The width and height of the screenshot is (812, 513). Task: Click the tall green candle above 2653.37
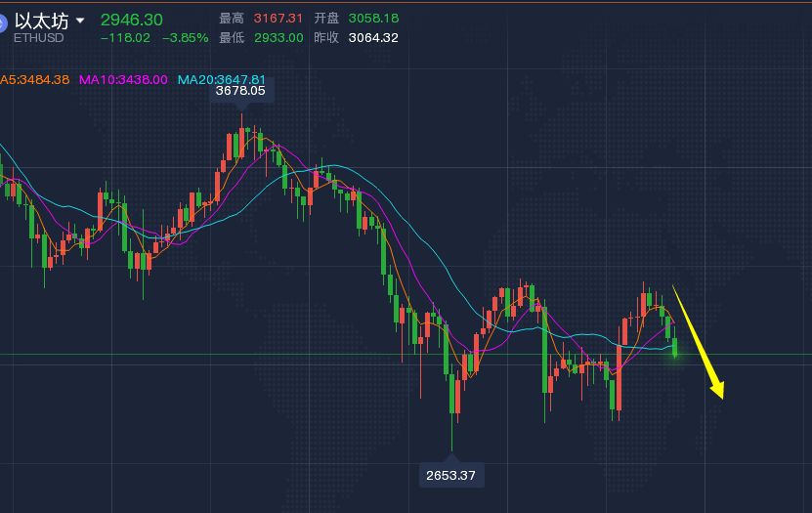click(451, 396)
